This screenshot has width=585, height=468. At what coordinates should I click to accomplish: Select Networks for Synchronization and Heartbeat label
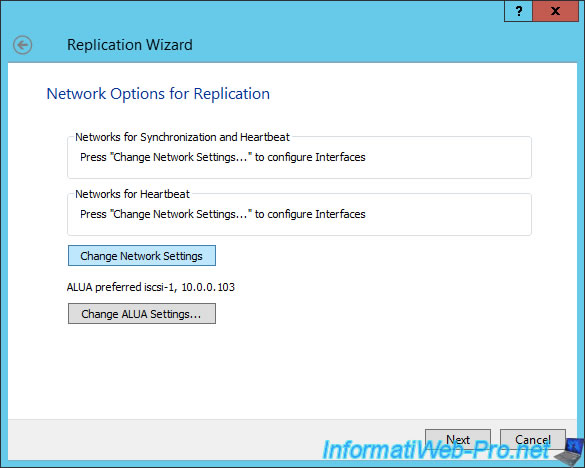tap(182, 137)
